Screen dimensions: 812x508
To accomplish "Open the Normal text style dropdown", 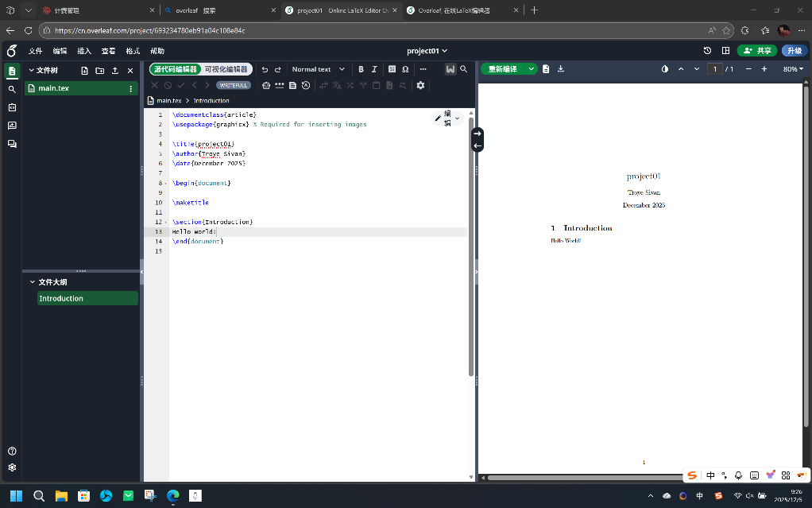I will tap(318, 69).
